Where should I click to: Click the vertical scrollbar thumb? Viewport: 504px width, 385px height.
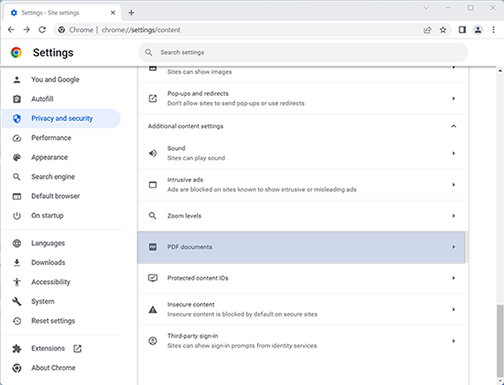coord(500,340)
